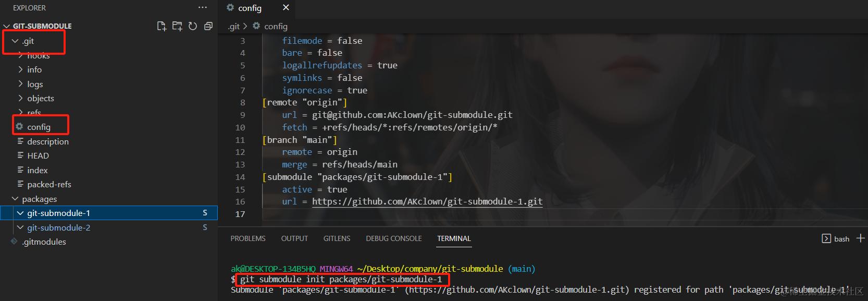Expand the objects folder

coord(20,98)
